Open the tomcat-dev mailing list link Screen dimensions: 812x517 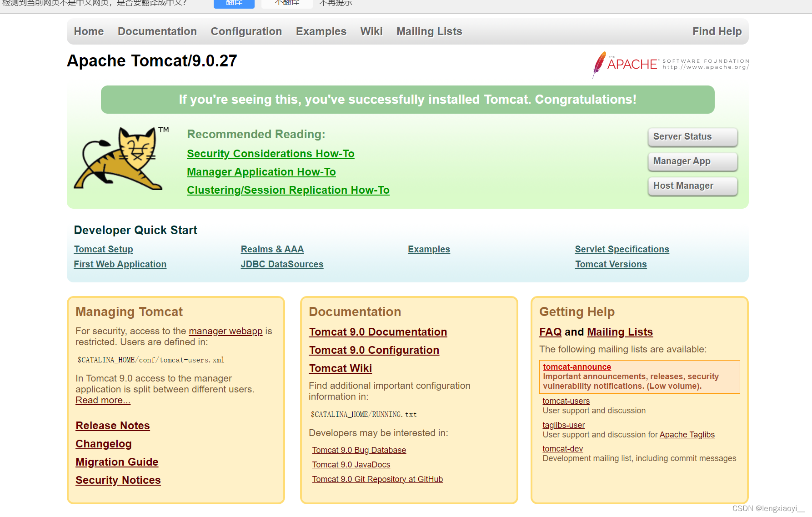click(x=563, y=449)
